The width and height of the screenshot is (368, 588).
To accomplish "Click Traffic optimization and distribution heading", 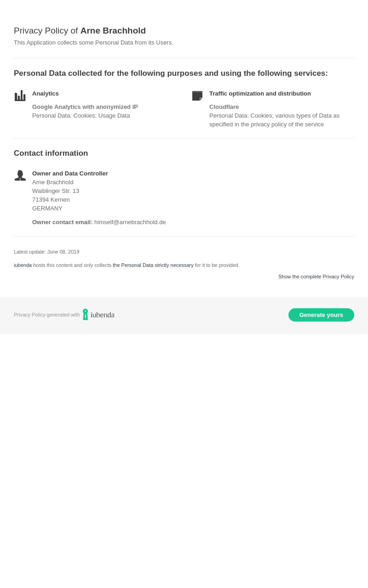I will pyautogui.click(x=260, y=94).
